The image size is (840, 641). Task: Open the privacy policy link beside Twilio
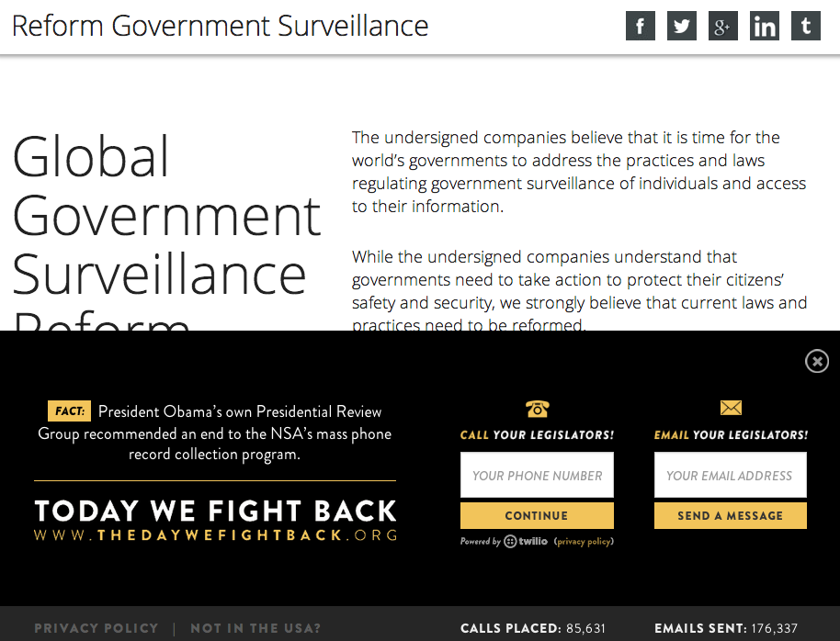(x=585, y=542)
